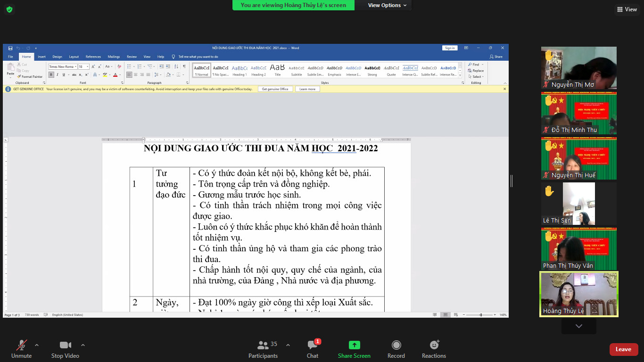The width and height of the screenshot is (644, 362).
Task: Open video options arrow beside Stop Video
Action: [83, 345]
